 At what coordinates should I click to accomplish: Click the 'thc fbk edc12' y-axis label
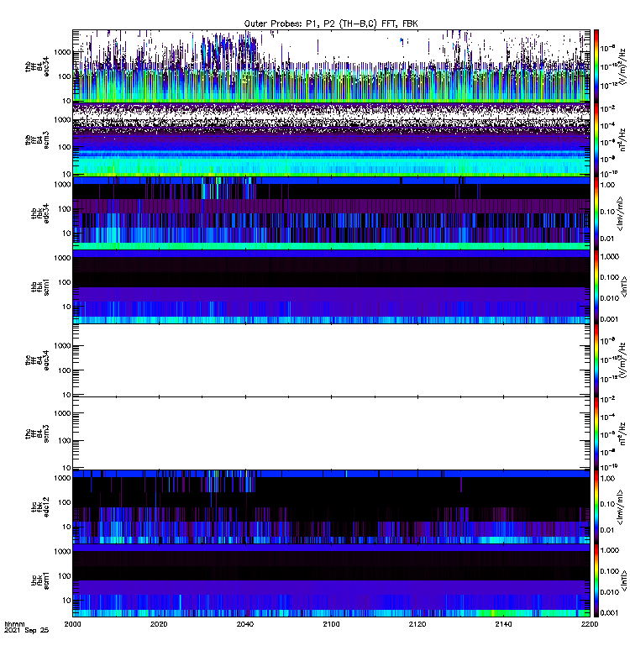40,507
